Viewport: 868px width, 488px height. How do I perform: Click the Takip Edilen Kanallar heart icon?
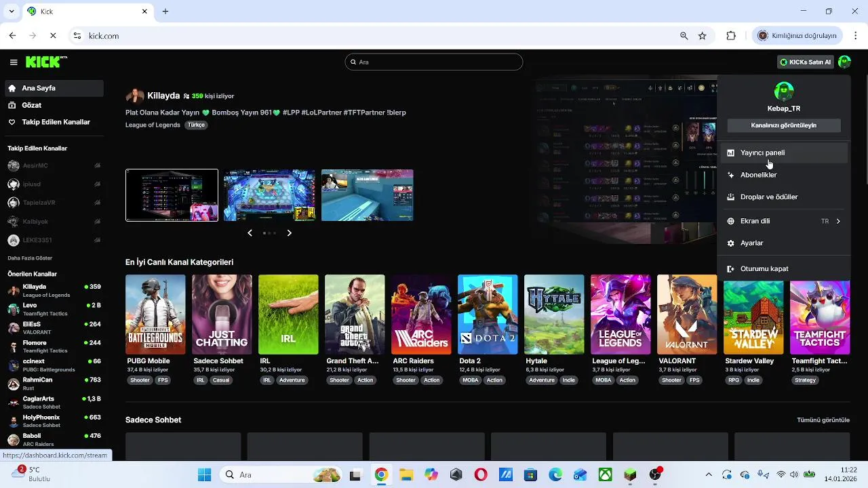tap(12, 122)
